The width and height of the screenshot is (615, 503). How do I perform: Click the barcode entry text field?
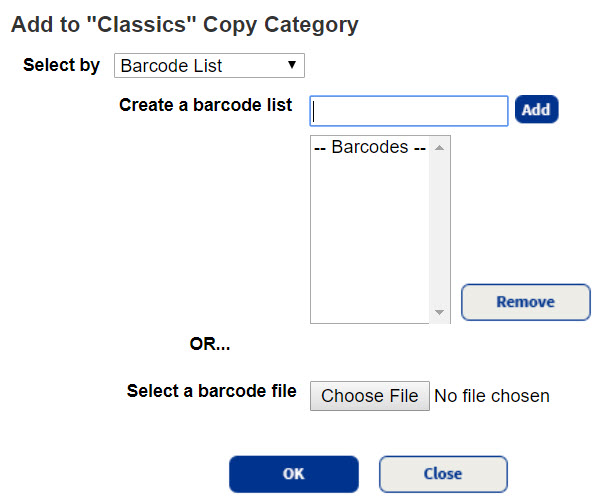point(409,110)
